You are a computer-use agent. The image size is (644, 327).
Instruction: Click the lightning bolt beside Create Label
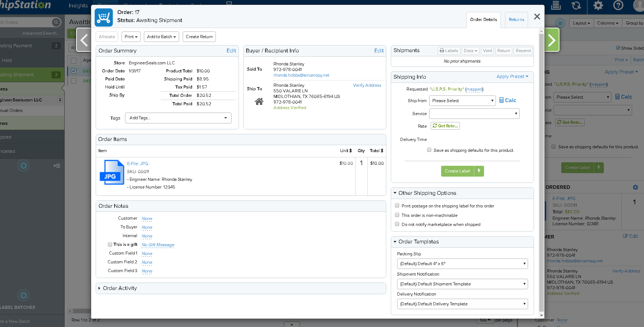click(479, 171)
